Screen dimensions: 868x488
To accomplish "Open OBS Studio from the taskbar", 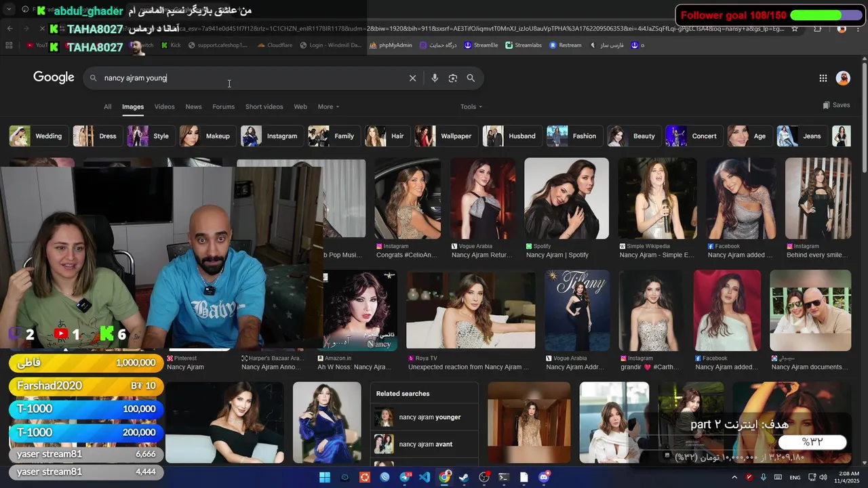I will [x=484, y=477].
